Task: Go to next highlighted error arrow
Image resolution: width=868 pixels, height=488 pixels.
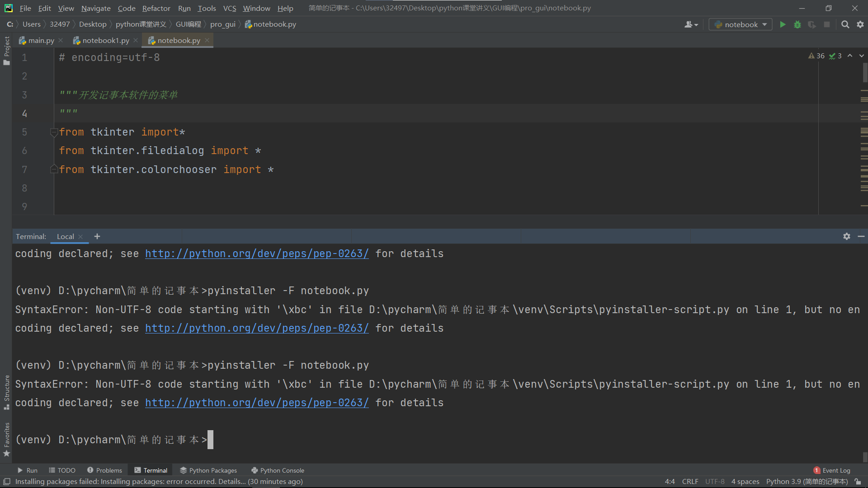Action: click(862, 56)
